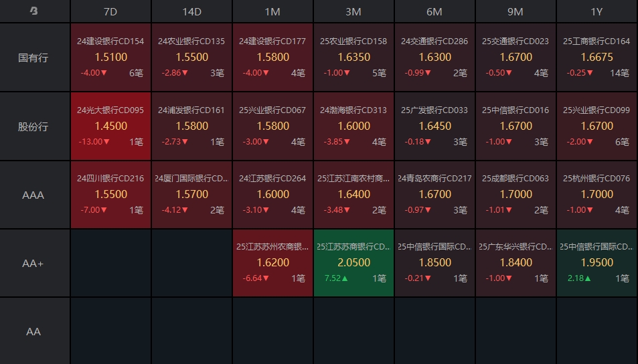Select the 6M column header
This screenshot has width=638, height=364.
(434, 11)
